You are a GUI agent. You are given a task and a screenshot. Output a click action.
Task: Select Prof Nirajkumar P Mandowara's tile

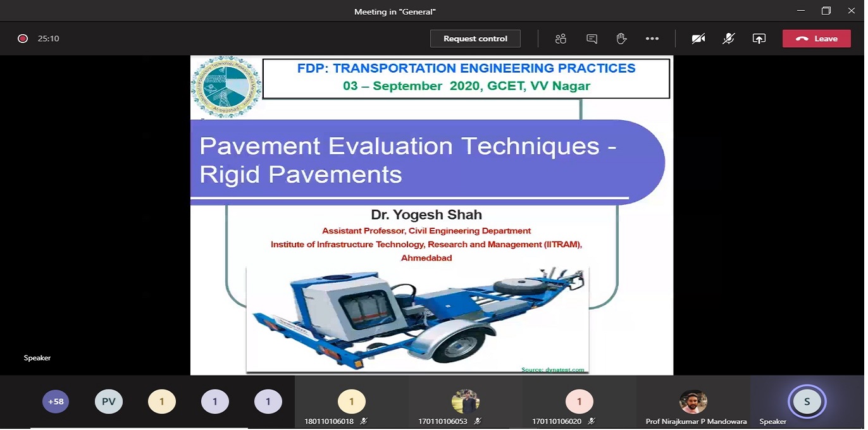click(x=693, y=402)
